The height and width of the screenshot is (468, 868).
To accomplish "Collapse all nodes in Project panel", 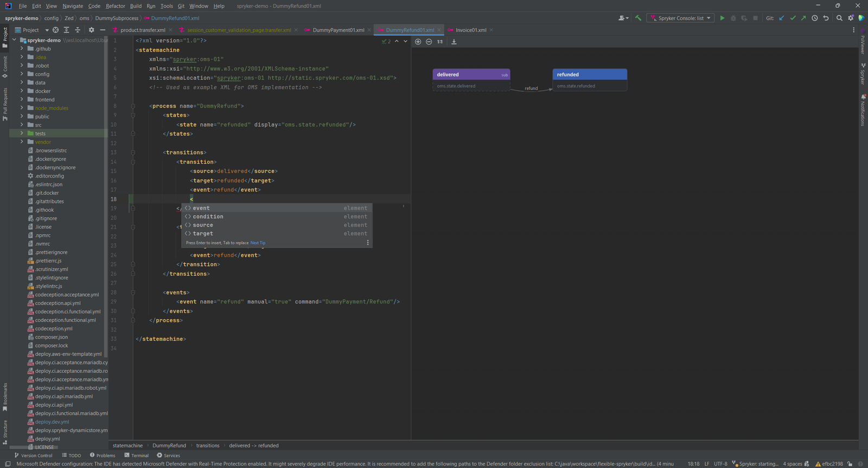I will [78, 30].
